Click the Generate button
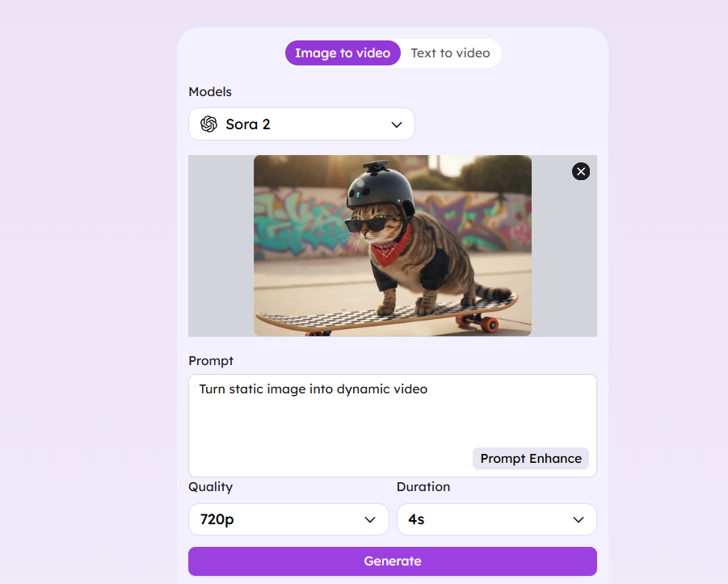The height and width of the screenshot is (584, 728). [x=393, y=561]
